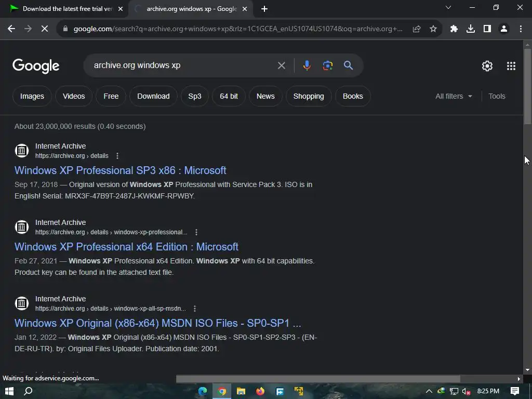Launch Microsoft Edge from taskbar
This screenshot has width=532, height=399.
pyautogui.click(x=203, y=391)
